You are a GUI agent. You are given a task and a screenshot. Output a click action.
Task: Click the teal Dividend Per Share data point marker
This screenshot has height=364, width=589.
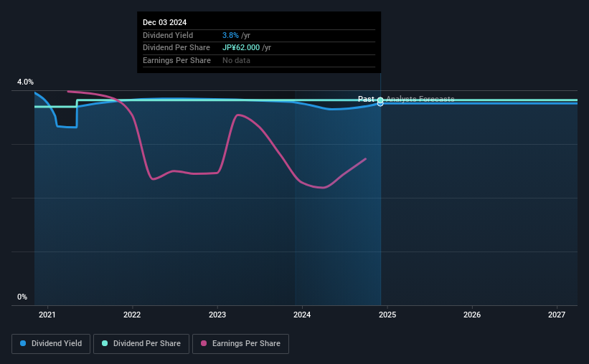[x=380, y=100]
